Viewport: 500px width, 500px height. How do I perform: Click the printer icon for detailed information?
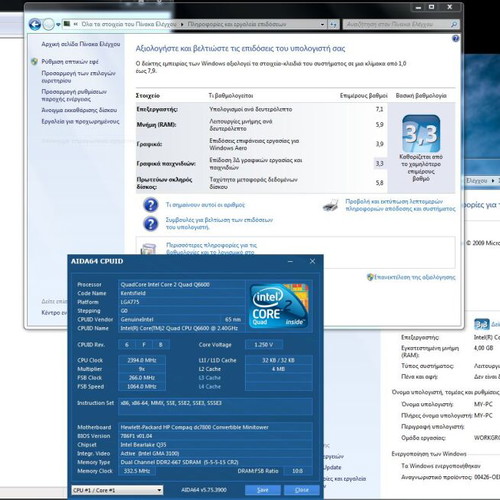(x=331, y=205)
